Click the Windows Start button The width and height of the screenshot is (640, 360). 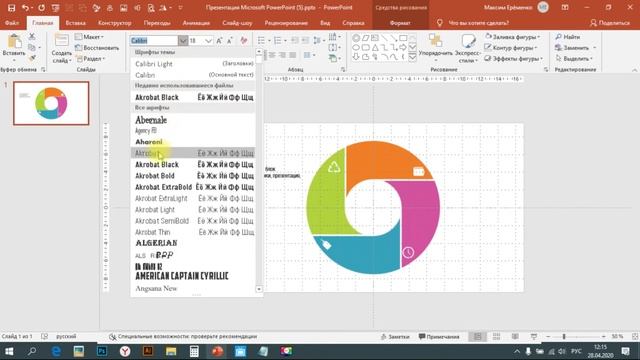point(9,351)
